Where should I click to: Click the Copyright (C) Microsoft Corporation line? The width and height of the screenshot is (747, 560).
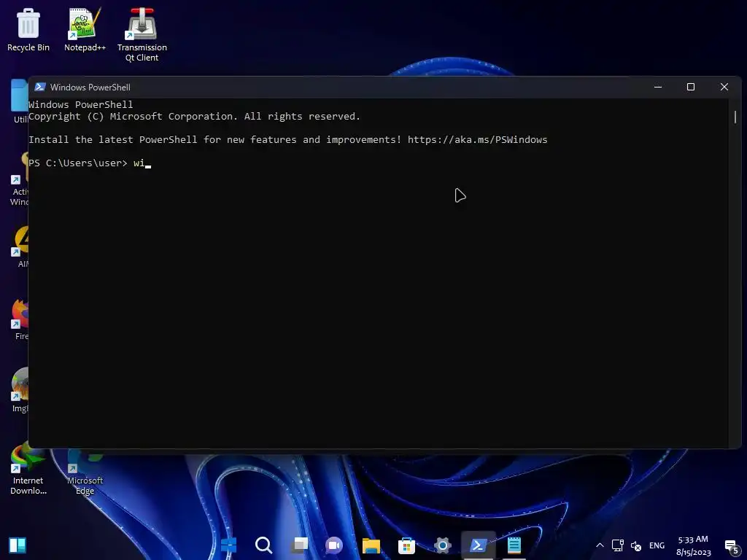pyautogui.click(x=194, y=116)
